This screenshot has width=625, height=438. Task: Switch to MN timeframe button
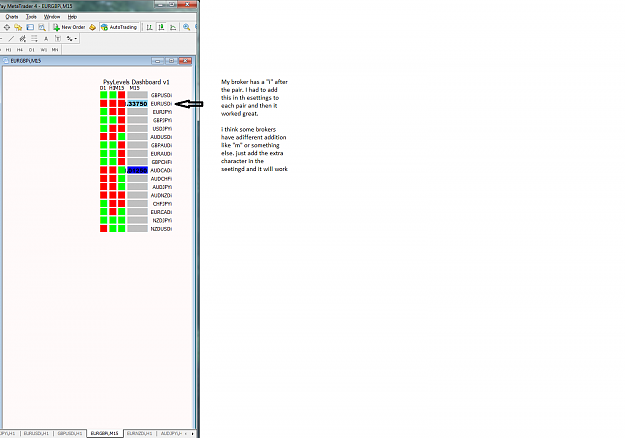[55, 50]
